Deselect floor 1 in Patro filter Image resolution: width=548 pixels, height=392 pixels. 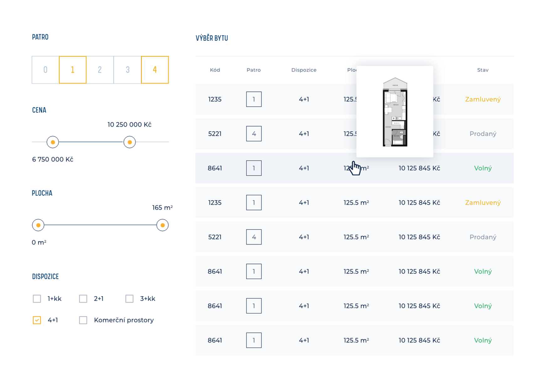click(x=73, y=70)
